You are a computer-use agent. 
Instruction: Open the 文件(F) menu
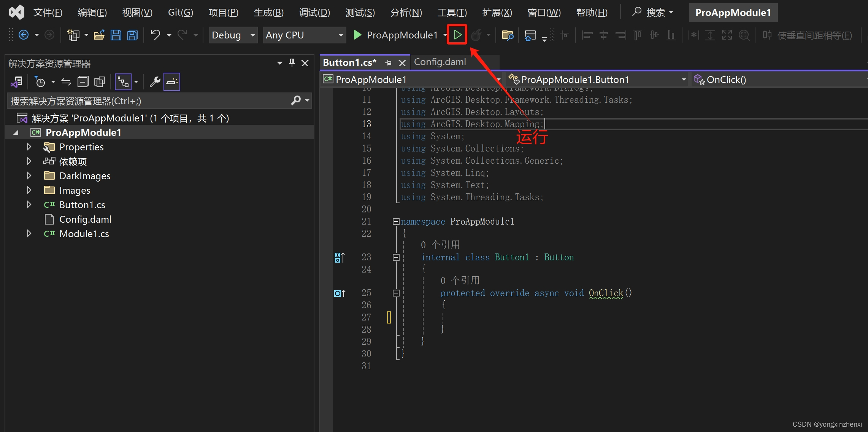[x=48, y=13]
